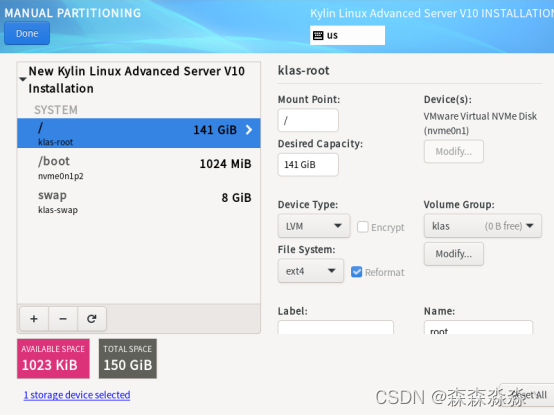Click the Mount Point input field

click(x=308, y=121)
